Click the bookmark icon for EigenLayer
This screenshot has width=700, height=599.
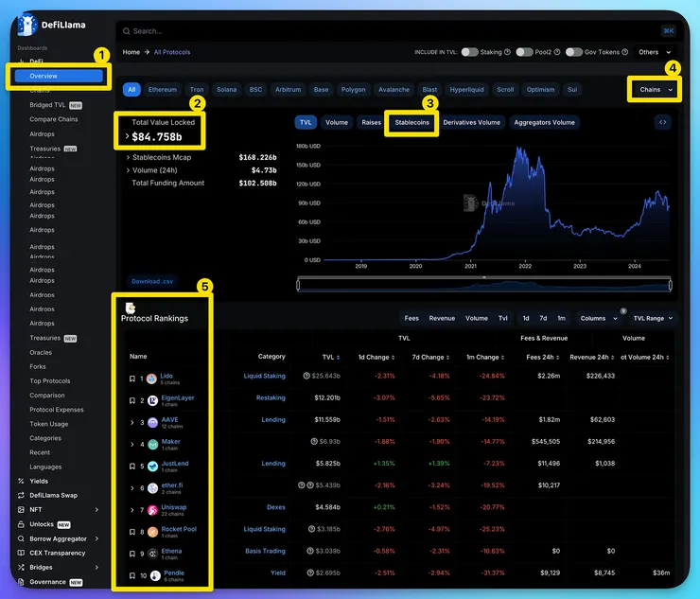coord(132,400)
